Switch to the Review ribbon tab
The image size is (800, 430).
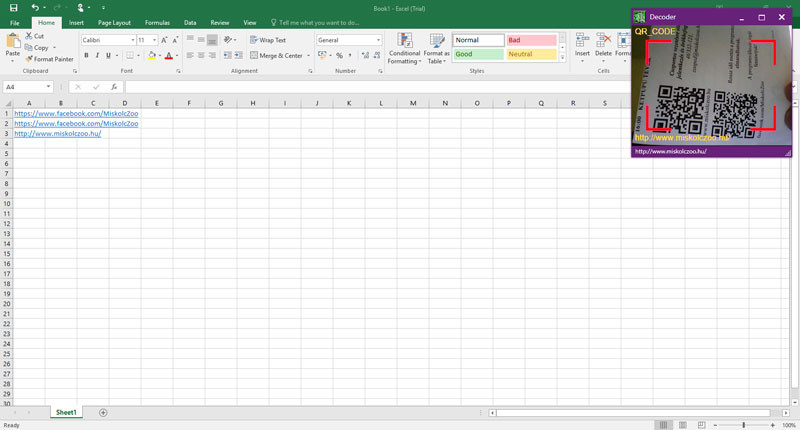coord(220,23)
